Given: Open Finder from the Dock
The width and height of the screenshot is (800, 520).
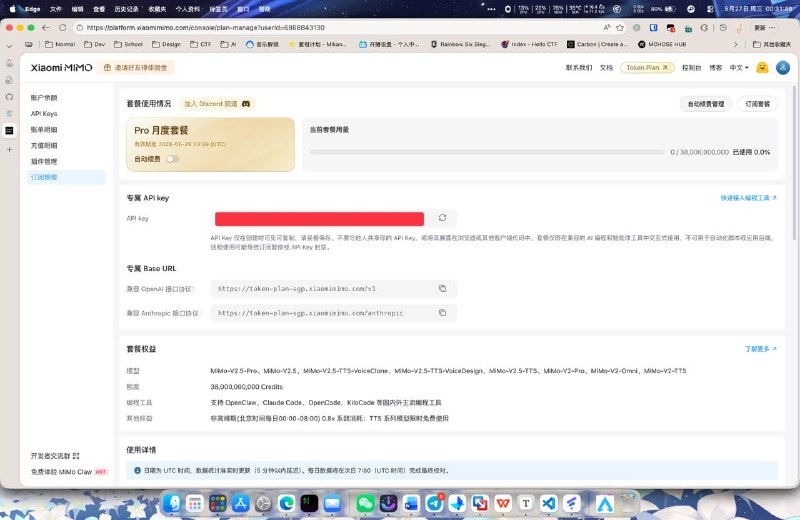Looking at the screenshot, I should tap(172, 504).
